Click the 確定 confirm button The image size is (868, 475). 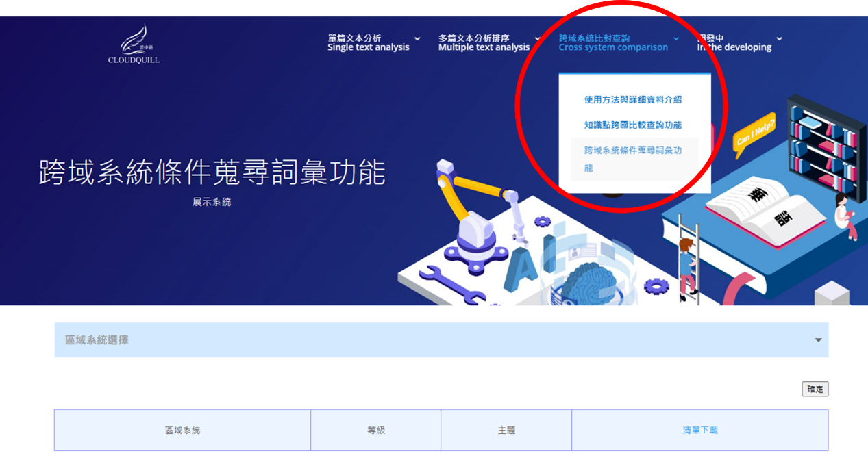pos(815,389)
